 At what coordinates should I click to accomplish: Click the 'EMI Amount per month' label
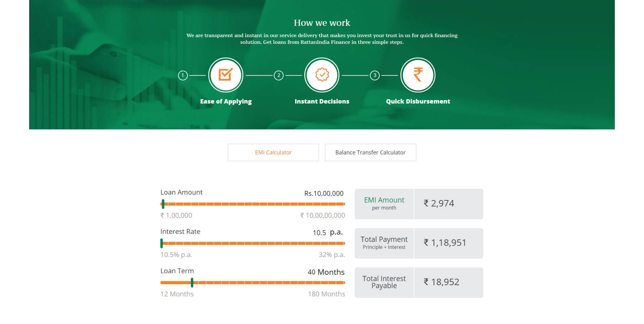tap(384, 203)
